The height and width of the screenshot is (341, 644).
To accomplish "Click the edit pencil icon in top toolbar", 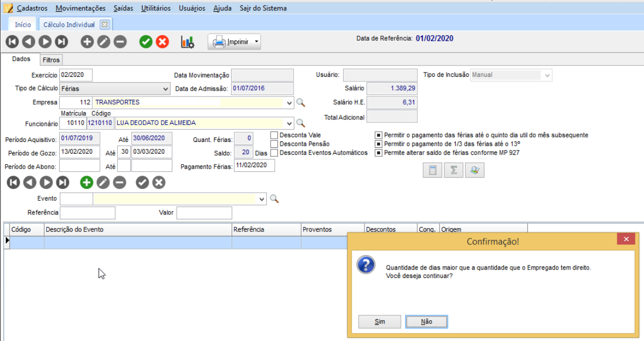I will pos(104,42).
